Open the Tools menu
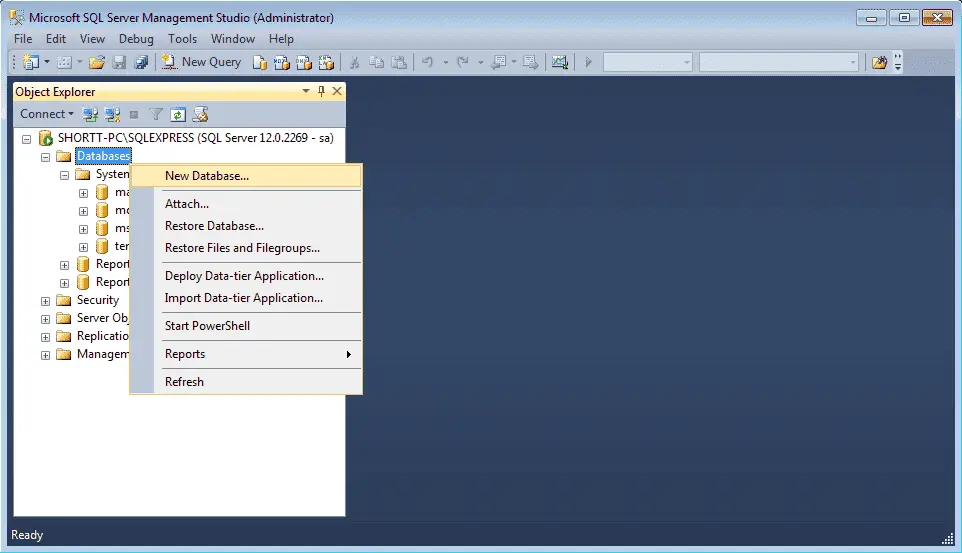 click(182, 39)
